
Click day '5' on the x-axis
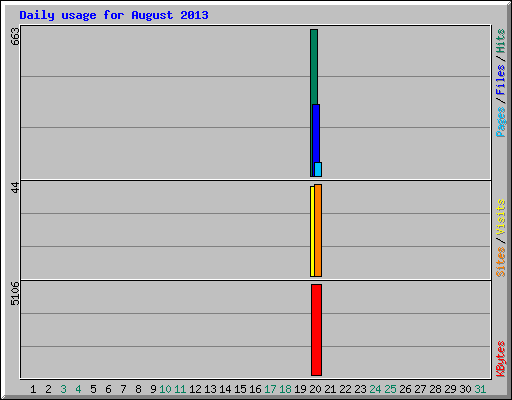point(93,389)
